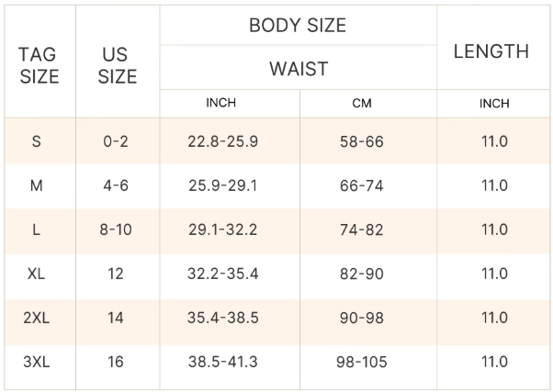
Task: Click waist cm range 58-66
Action: [x=362, y=141]
